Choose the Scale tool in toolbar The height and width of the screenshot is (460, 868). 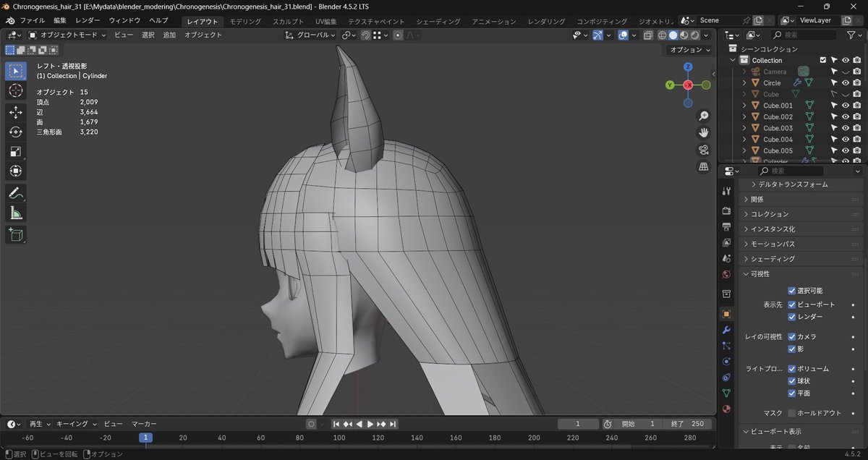16,151
